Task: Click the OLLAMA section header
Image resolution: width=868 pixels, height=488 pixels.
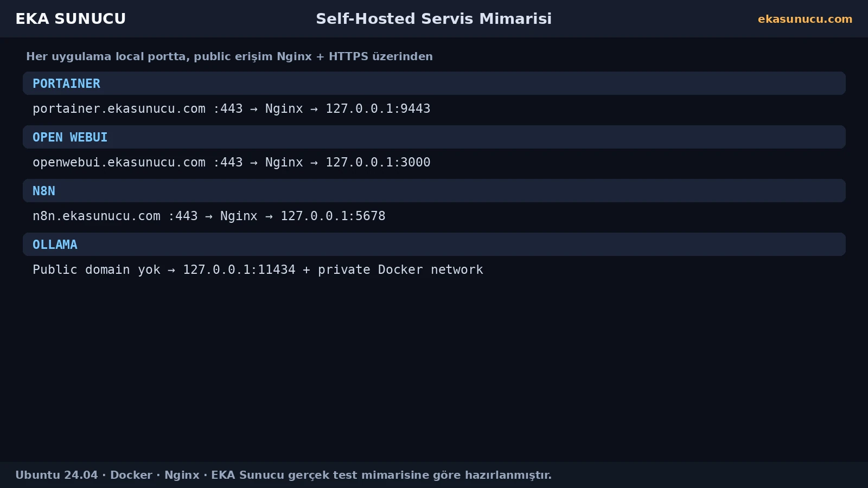Action: tap(434, 245)
